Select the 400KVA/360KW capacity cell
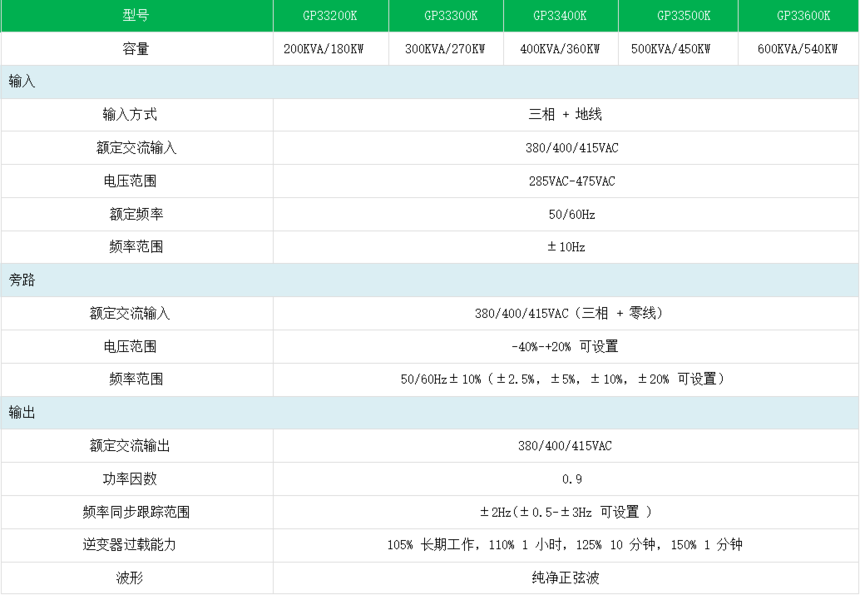Viewport: 860px width, 595px height. (560, 49)
